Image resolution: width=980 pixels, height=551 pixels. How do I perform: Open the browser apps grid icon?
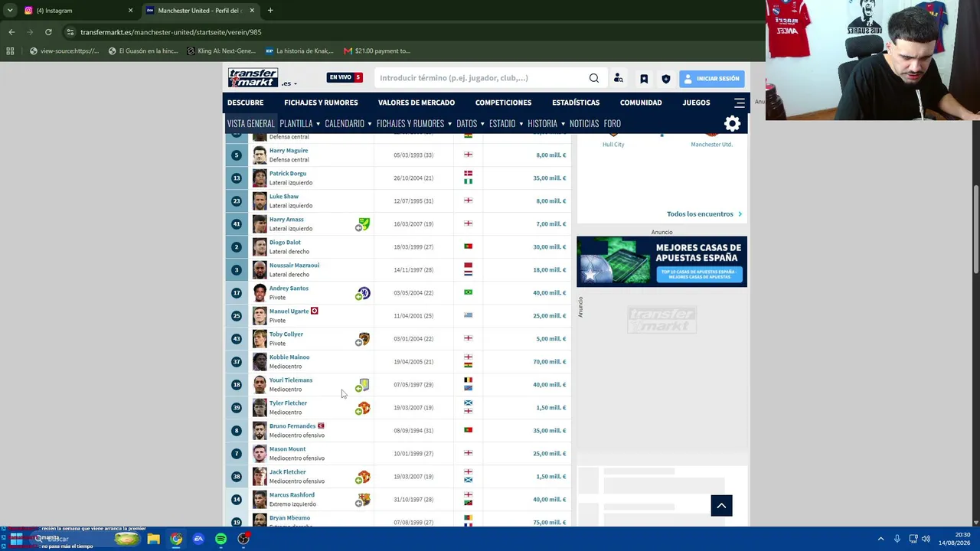pyautogui.click(x=10, y=51)
